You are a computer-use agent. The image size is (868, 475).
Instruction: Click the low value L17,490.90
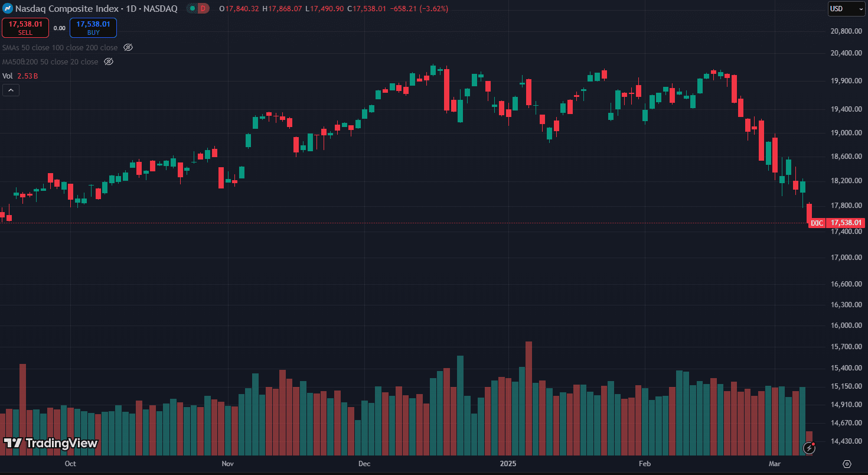[x=325, y=9]
